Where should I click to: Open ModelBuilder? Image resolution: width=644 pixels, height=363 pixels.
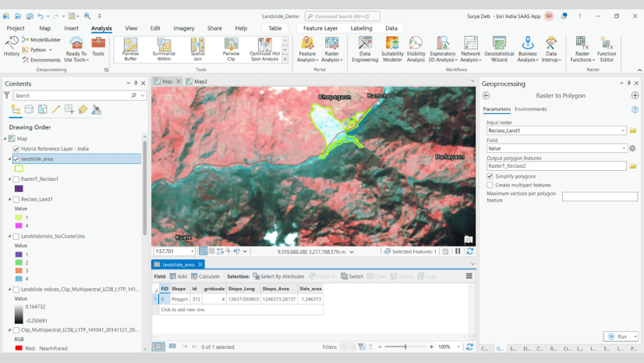pyautogui.click(x=41, y=40)
